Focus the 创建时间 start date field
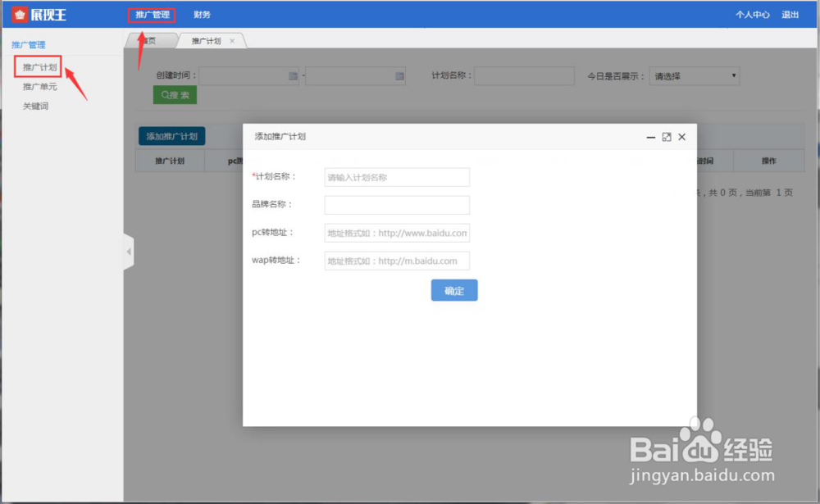Image resolution: width=820 pixels, height=504 pixels. point(249,76)
